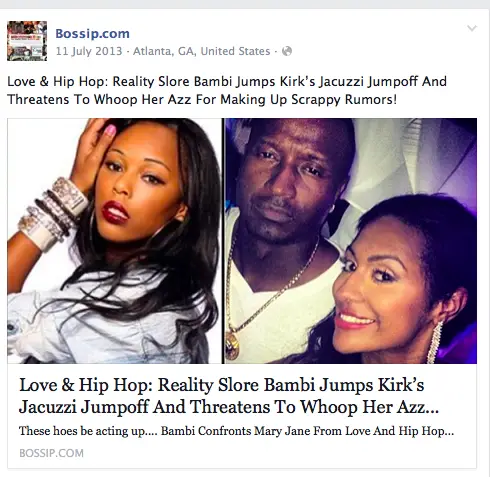Click the article description about Bambi
Image resolution: width=490 pixels, height=477 pixels.
coord(236,431)
